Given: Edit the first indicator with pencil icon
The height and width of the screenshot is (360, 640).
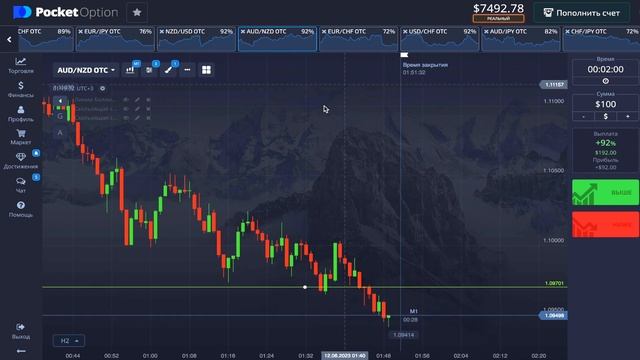Looking at the screenshot, I should pos(138,100).
